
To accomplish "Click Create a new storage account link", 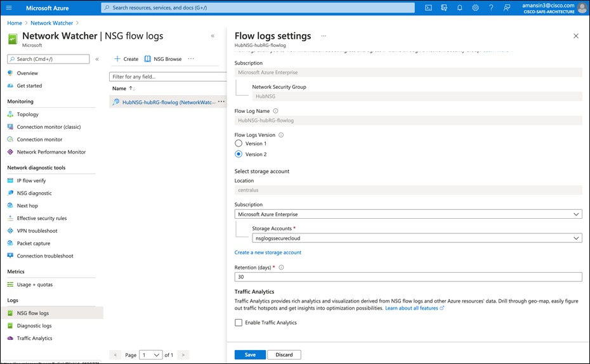I will click(x=268, y=252).
